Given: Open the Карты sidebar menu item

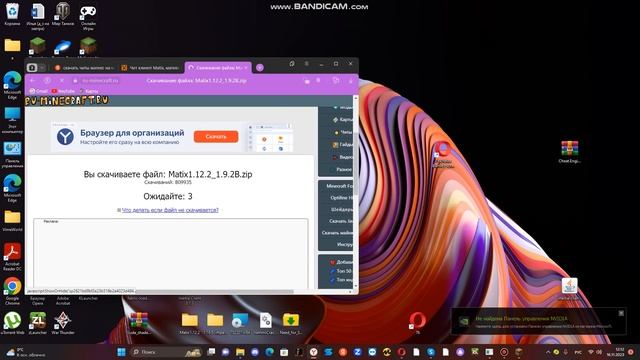Looking at the screenshot, I should (342, 120).
